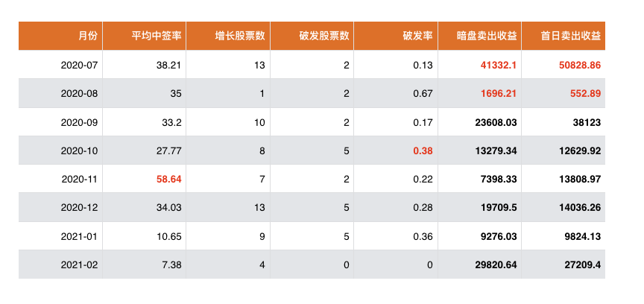Select the 平均中签率 header cell
Screen dimensions: 644x304
coord(158,37)
